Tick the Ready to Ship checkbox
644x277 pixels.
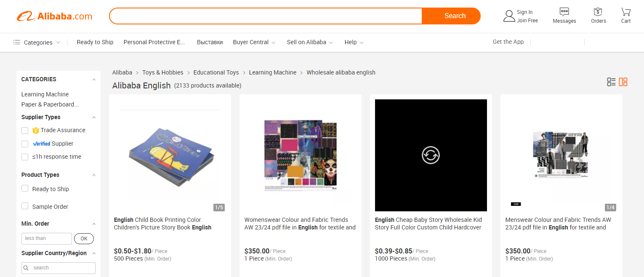(x=25, y=189)
